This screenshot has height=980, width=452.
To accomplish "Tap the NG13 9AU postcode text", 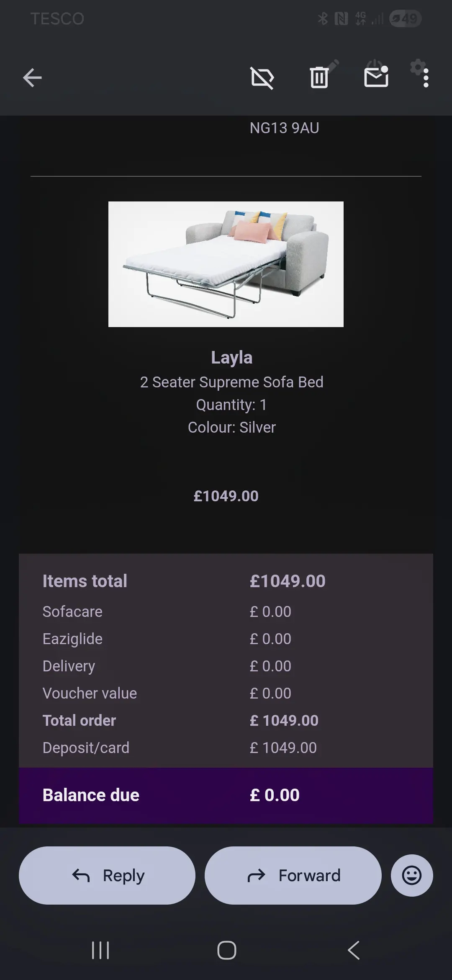I will 284,128.
